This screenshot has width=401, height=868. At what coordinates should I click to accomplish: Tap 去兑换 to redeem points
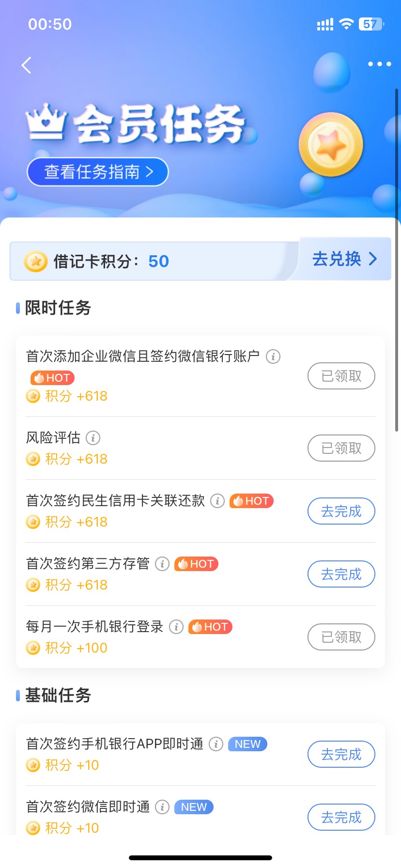344,259
